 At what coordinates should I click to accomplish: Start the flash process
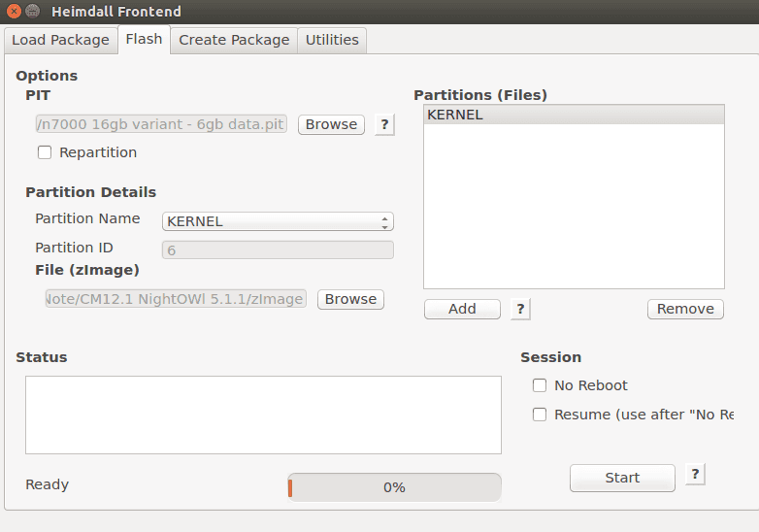pos(622,478)
